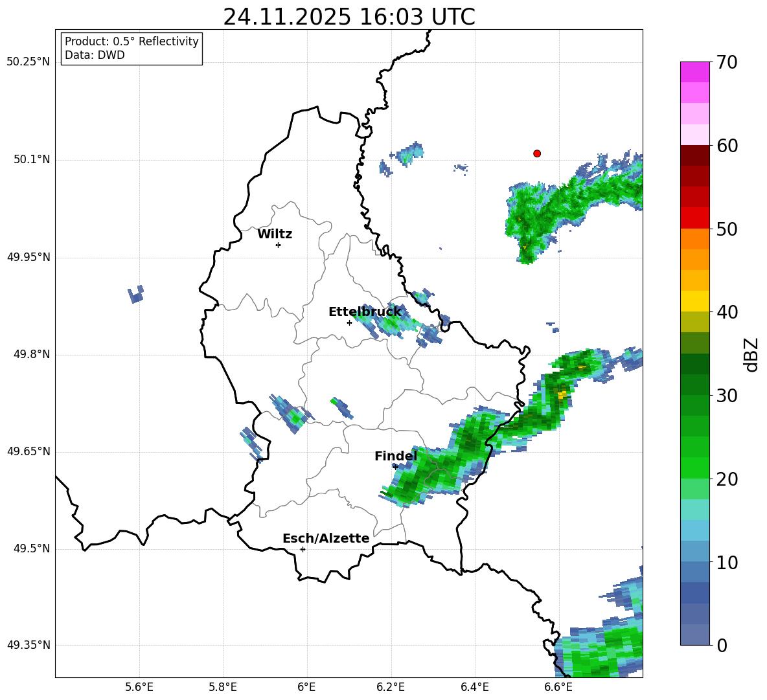The height and width of the screenshot is (700, 767).
Task: Click the orange 48-50 dBZ color band
Action: [x=695, y=238]
